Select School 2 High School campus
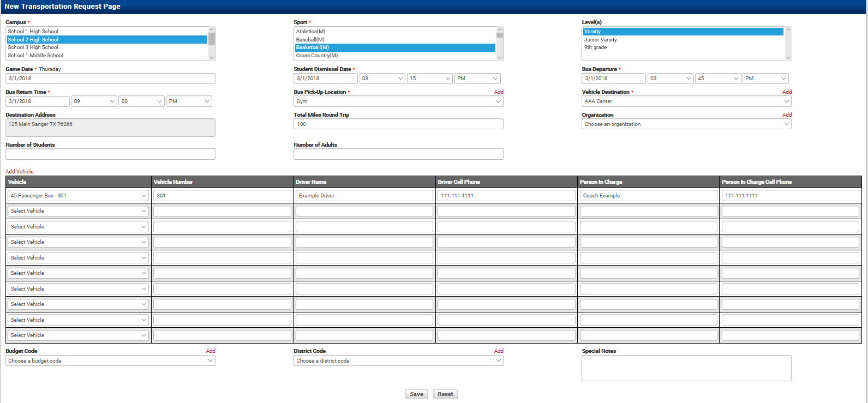Image resolution: width=868 pixels, height=403 pixels. [107, 40]
